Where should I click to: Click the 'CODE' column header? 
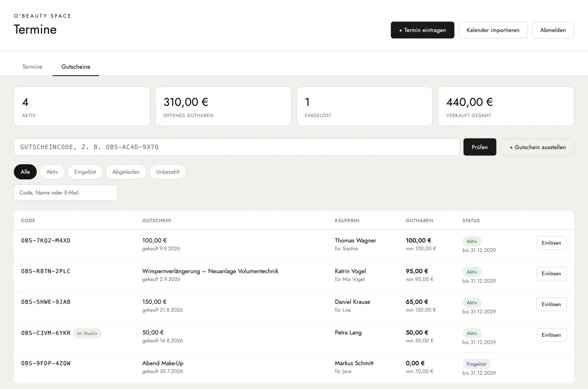(x=28, y=220)
